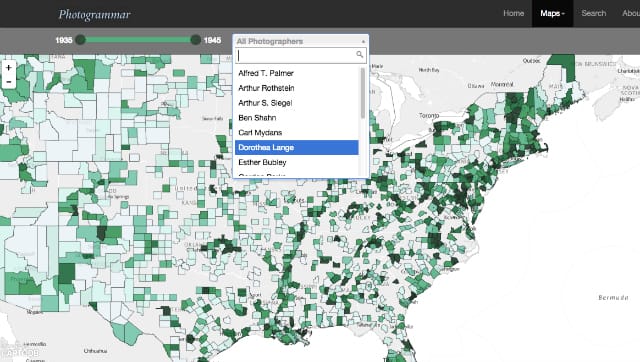Open the Maps menu
Viewport: 640px width, 362px height.
[x=552, y=13]
